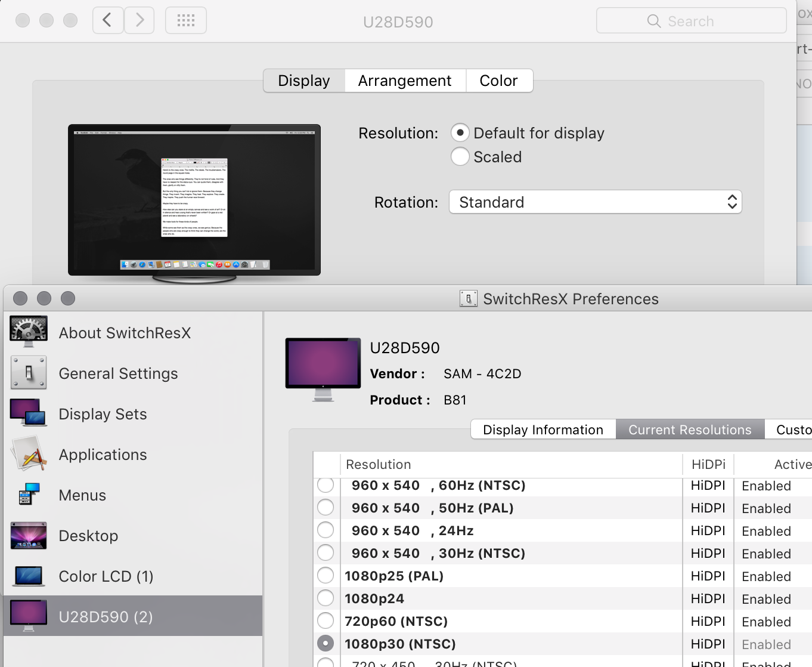Select Default for display resolution

point(460,132)
